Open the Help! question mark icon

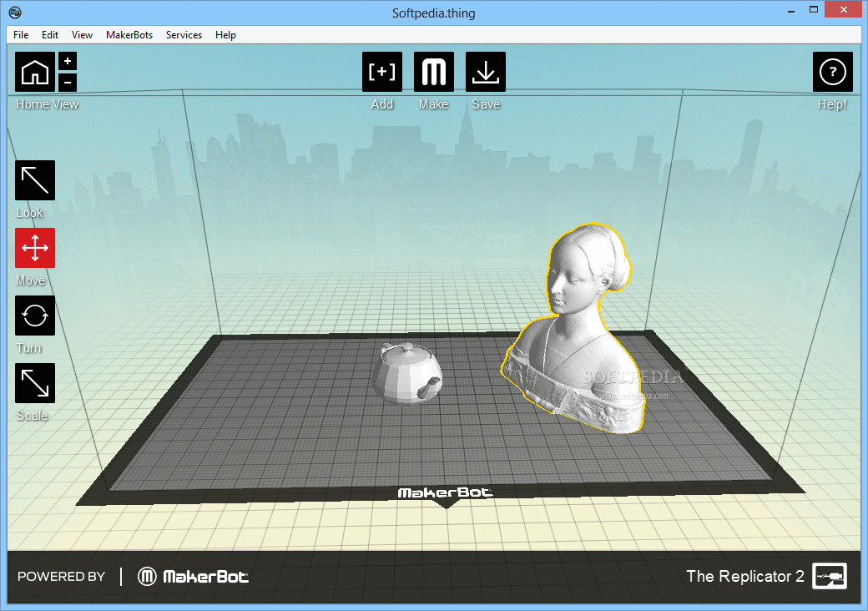click(833, 72)
